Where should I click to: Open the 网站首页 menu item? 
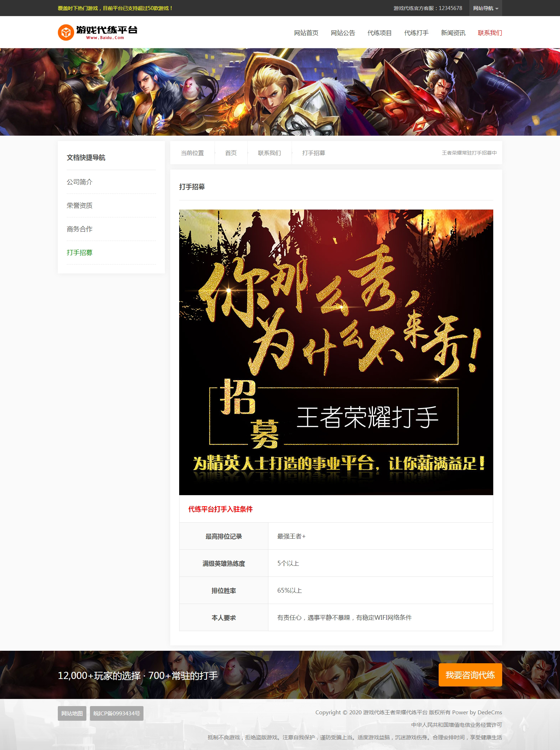click(x=306, y=33)
